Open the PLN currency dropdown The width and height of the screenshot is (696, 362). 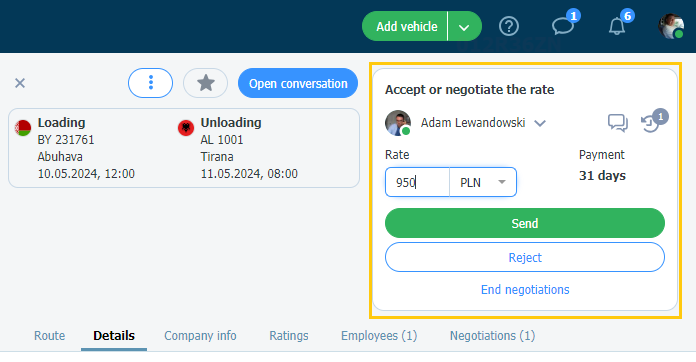[483, 182]
